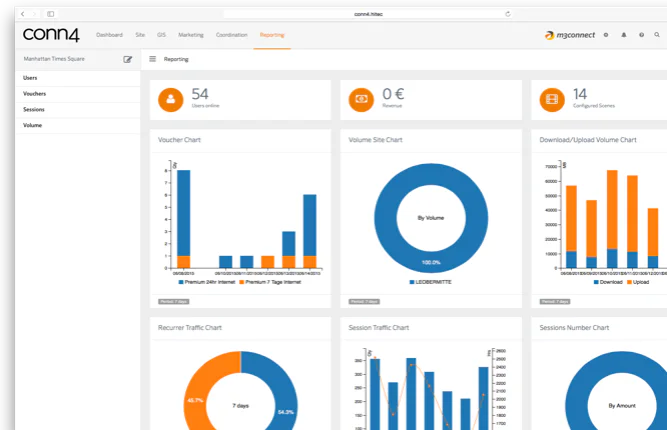Click the browser forward arrow

34,14
